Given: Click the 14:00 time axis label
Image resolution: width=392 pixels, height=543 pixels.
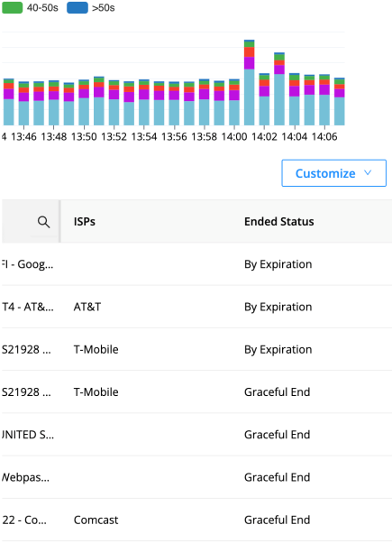Looking at the screenshot, I should (234, 137).
